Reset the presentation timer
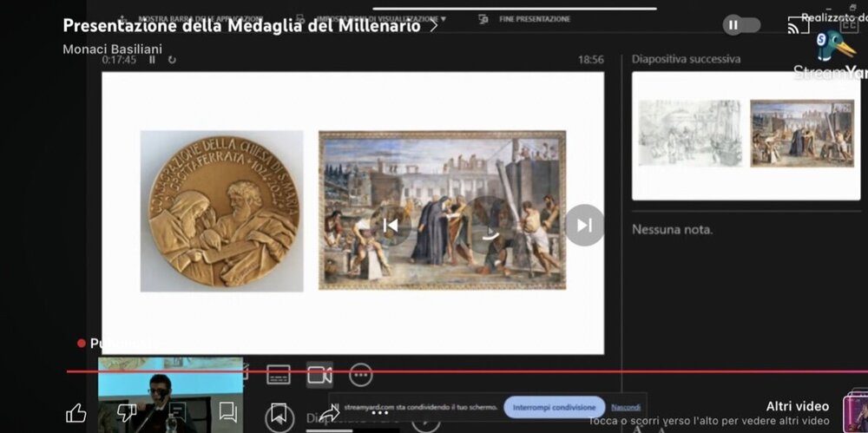Screen dimensions: 868x433 172,60
